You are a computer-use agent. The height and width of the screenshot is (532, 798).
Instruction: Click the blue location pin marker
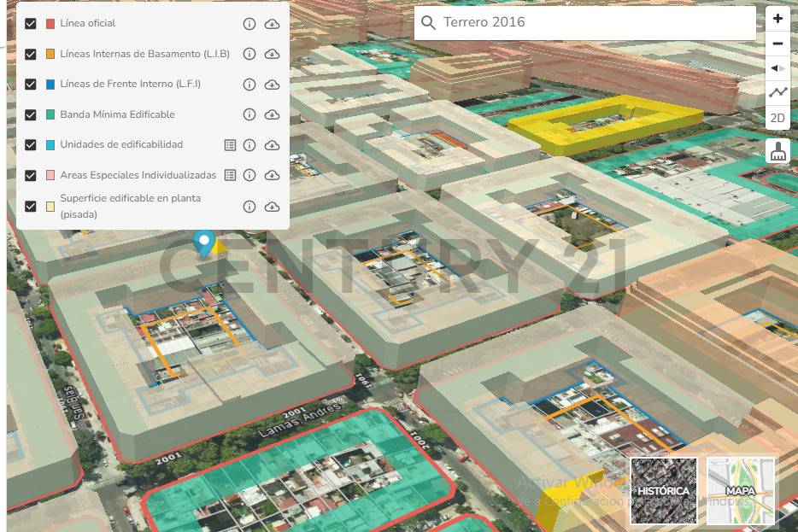click(203, 243)
